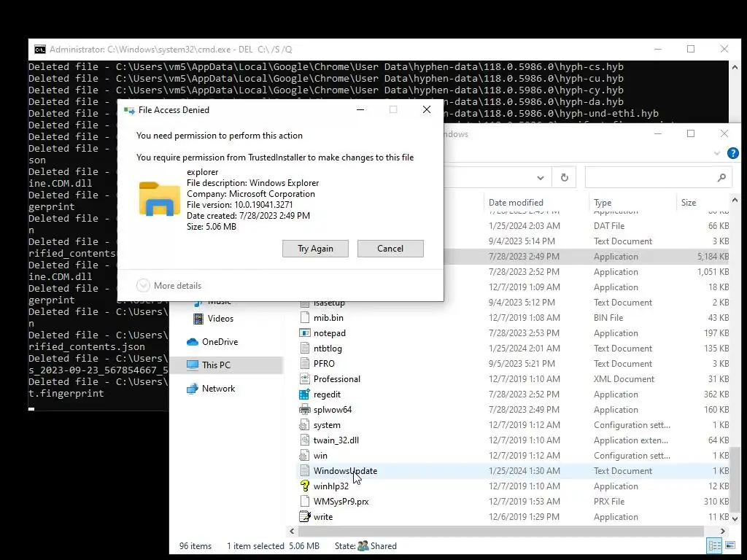Screen dimensions: 747x560
Task: Select Videos in navigation pane
Action: (220, 319)
